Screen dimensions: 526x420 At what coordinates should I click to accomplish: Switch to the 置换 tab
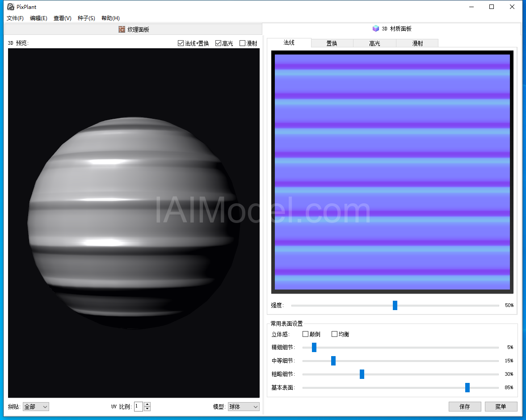pos(332,43)
